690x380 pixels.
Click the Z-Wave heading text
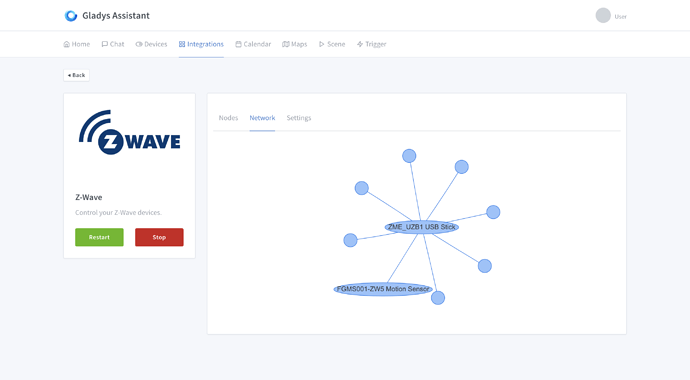tap(89, 197)
